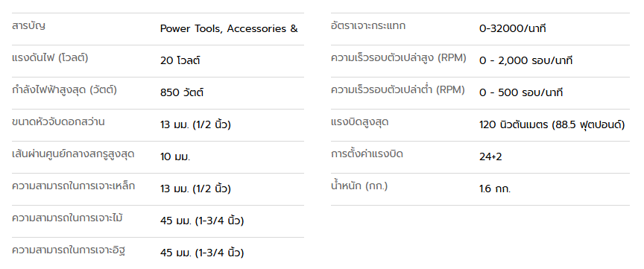Click the 0 - 500 รอบ/นาที value
The height and width of the screenshot is (269, 644).
click(521, 93)
